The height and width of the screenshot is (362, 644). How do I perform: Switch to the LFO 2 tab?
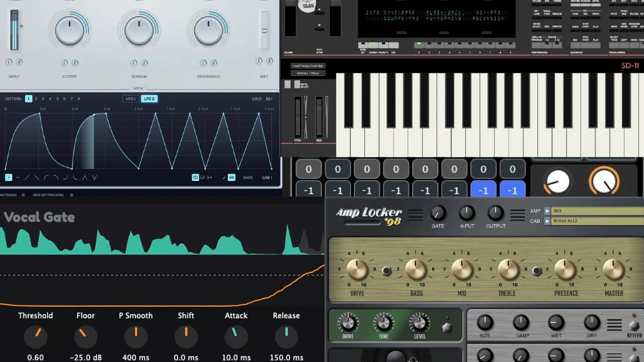(x=149, y=99)
